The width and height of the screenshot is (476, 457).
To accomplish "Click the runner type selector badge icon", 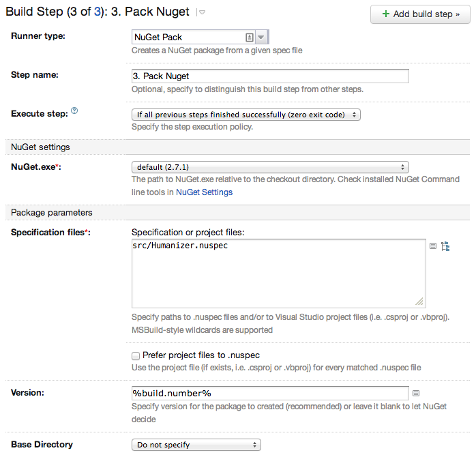I will pyautogui.click(x=249, y=38).
